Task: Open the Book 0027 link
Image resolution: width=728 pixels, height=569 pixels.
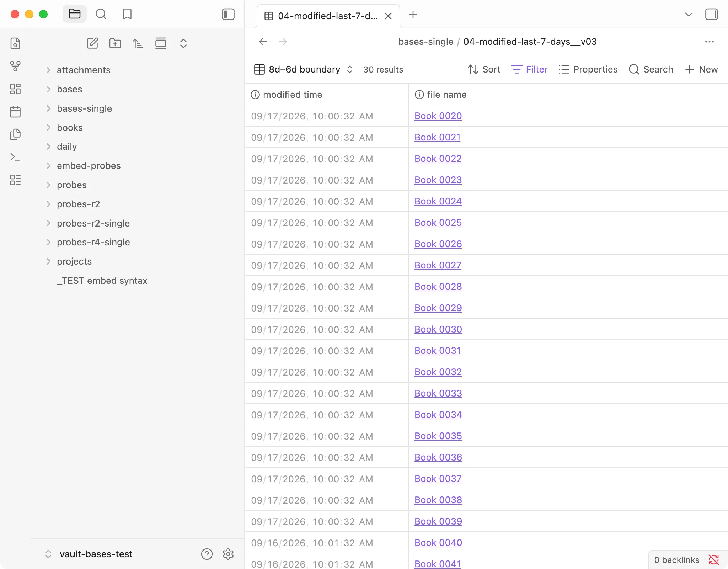Action: (x=438, y=265)
